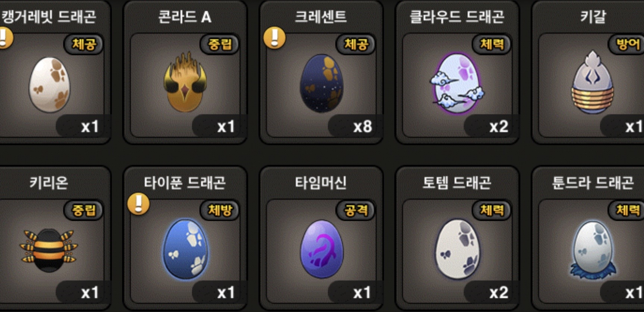644x312 pixels.
Task: Choose the 클라우드 드래곤 cloud egg
Action: [x=457, y=83]
